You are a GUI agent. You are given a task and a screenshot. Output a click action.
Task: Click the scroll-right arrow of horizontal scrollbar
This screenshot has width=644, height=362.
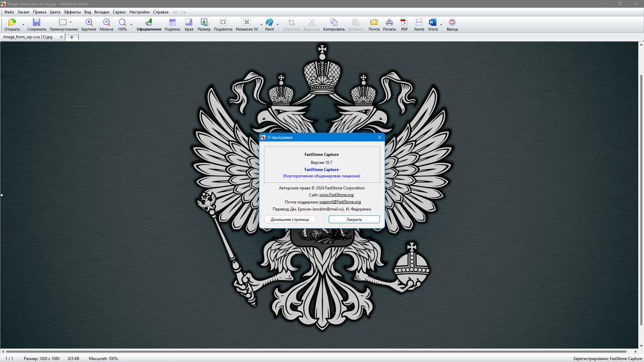click(636, 352)
